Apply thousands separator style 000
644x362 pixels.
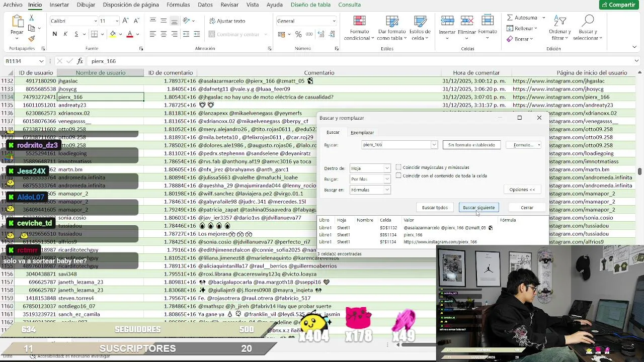pos(309,34)
